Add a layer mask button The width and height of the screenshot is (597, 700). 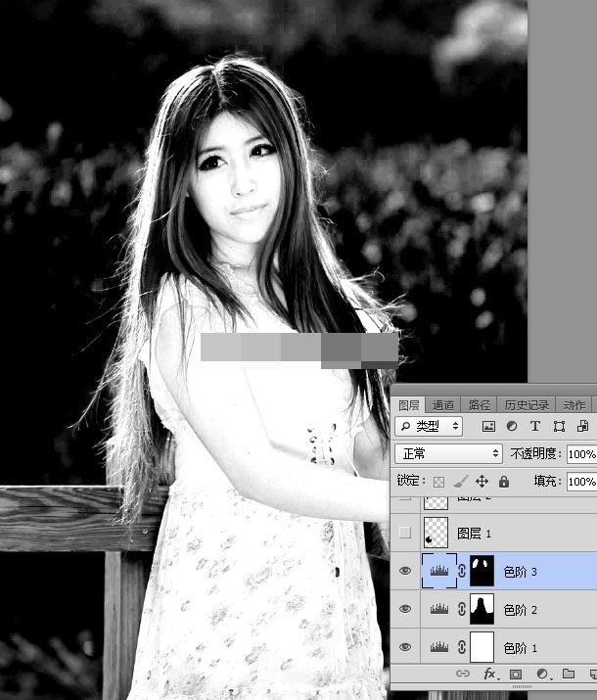pos(517,675)
